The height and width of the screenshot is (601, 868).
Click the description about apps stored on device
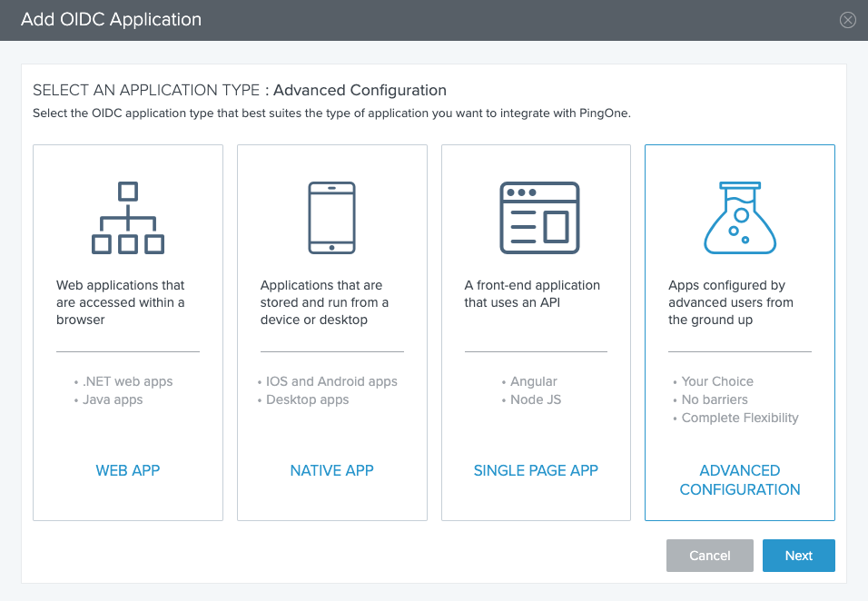pos(324,302)
